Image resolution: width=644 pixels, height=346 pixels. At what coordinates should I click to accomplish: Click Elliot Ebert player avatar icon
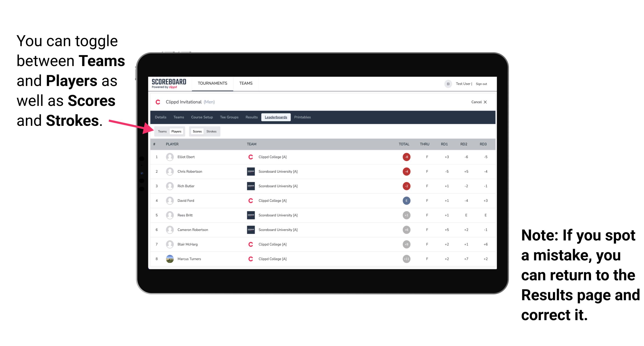point(170,157)
